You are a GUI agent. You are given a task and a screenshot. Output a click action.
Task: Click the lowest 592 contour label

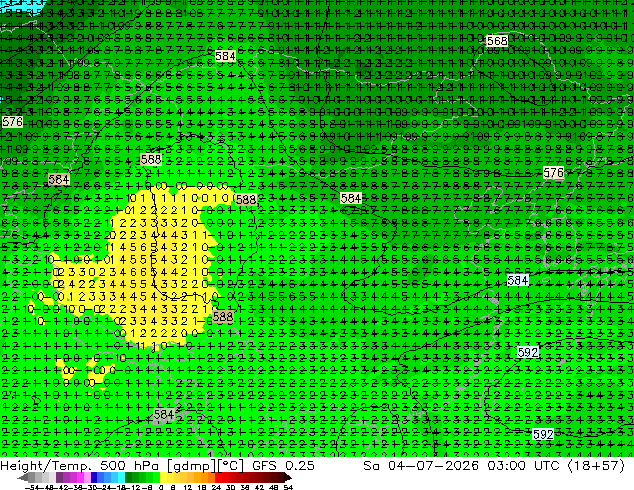(x=543, y=435)
